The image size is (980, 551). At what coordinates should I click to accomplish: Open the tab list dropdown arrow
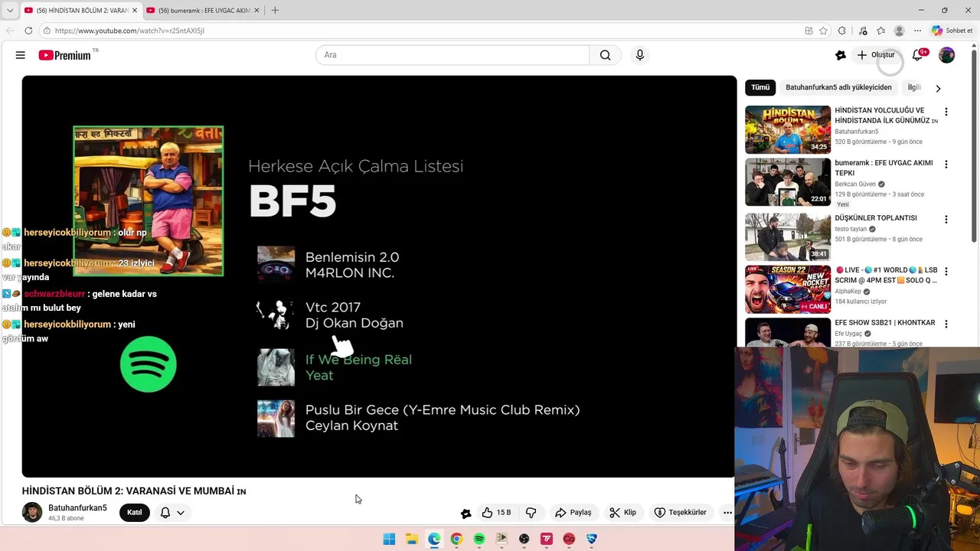point(10,10)
